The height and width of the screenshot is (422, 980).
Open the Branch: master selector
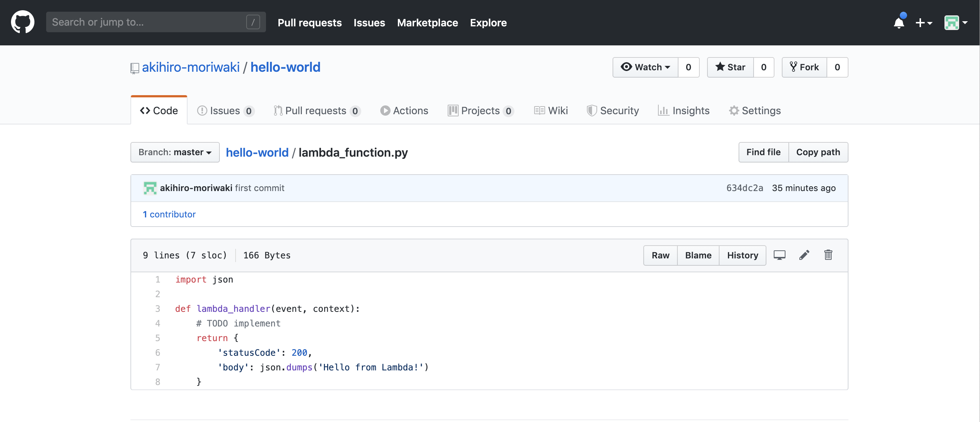pyautogui.click(x=175, y=152)
